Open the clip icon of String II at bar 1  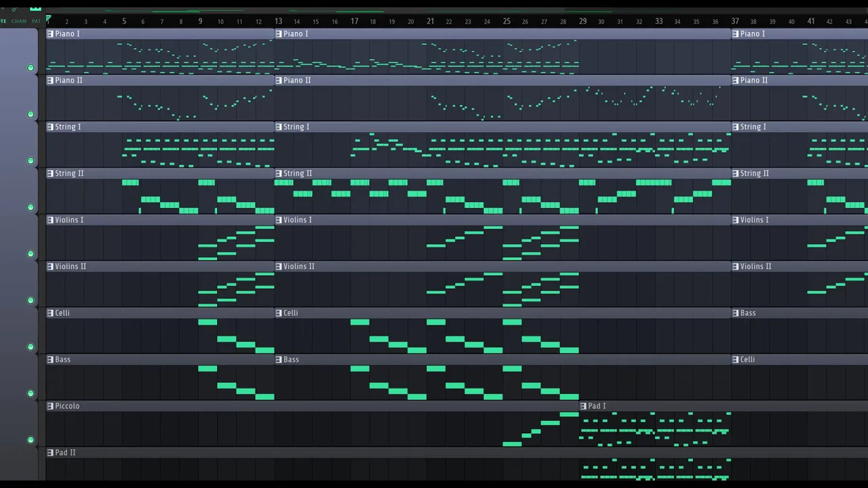[50, 174]
